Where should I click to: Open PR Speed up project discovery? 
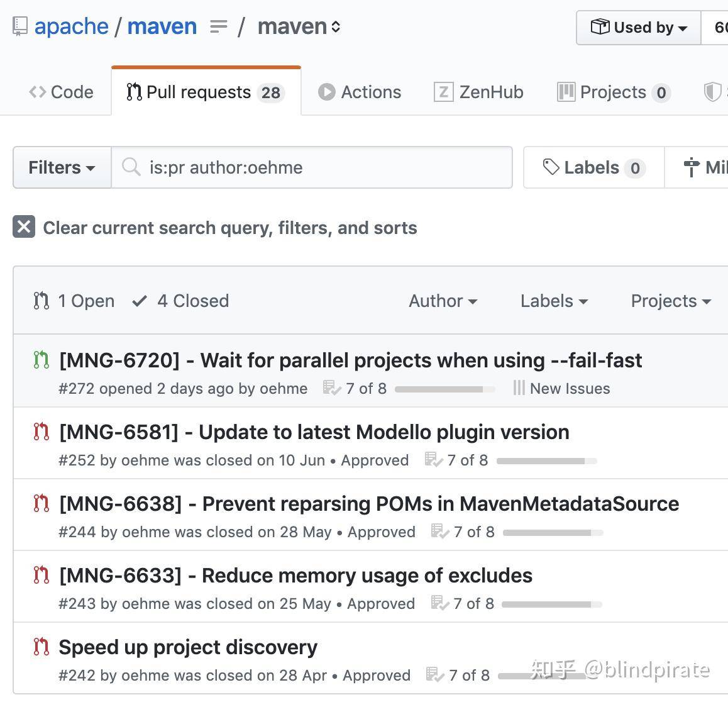click(x=188, y=647)
